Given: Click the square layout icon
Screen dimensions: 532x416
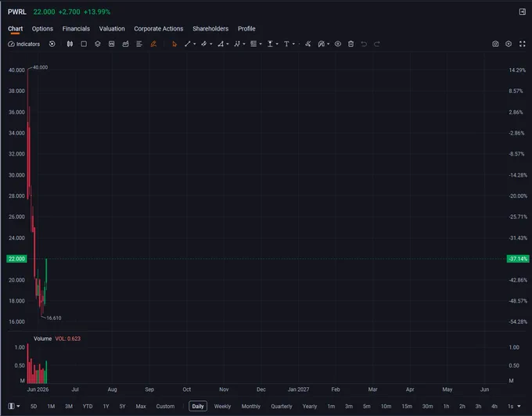Looking at the screenshot, I should click(x=84, y=44).
